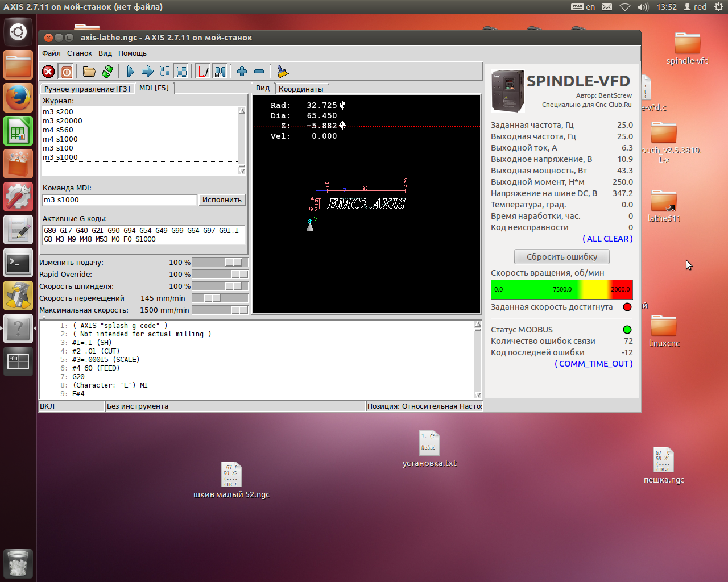The width and height of the screenshot is (728, 582).
Task: Zoom out the preview with minus icon
Action: click(x=259, y=72)
